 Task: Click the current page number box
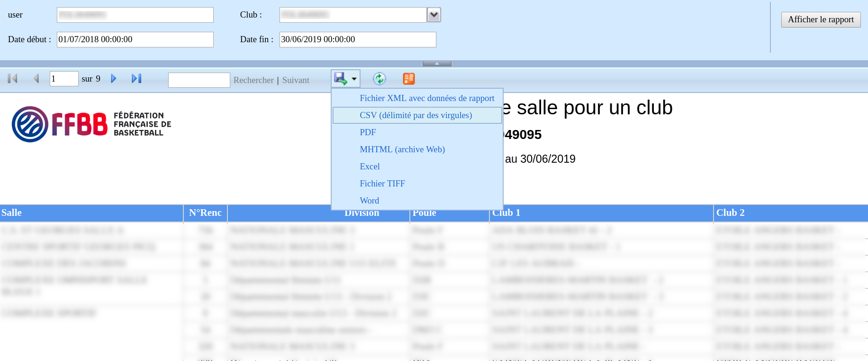[64, 79]
